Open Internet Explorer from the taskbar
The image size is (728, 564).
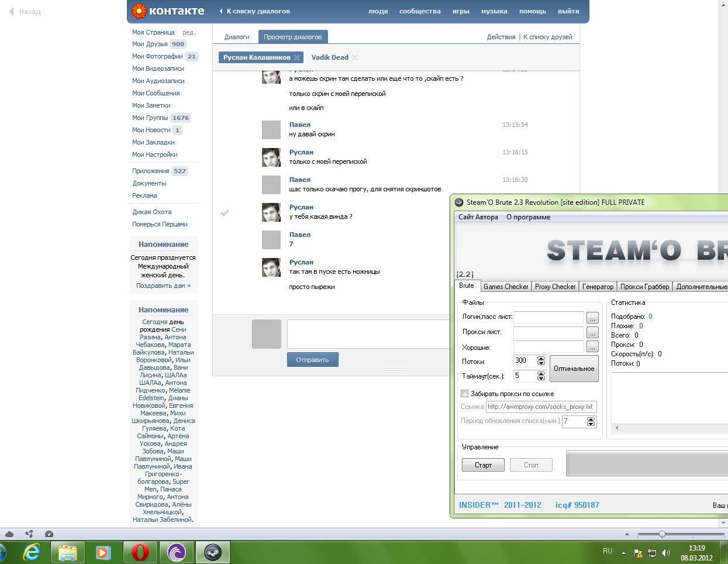coord(32,552)
